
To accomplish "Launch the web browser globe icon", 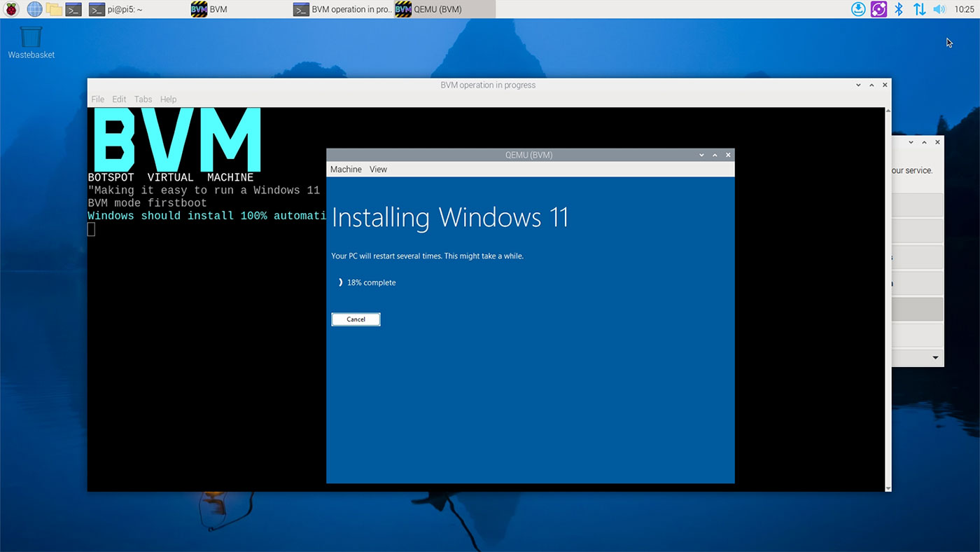I will (x=34, y=9).
